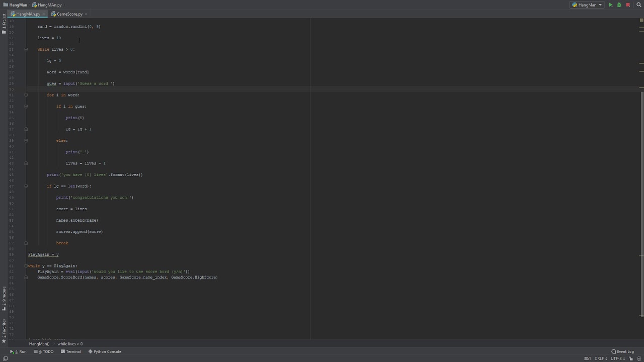Viewport: 644px width, 362px height.
Task: Click the 'score = lives' line
Action: point(71,209)
